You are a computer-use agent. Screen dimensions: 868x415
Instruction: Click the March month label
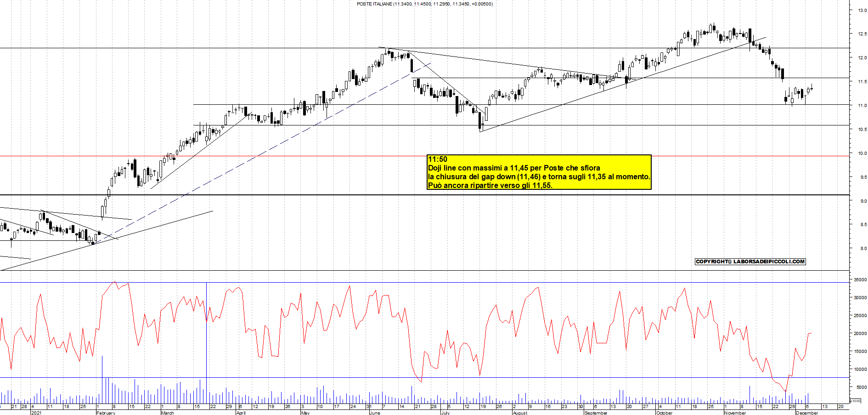168,413
